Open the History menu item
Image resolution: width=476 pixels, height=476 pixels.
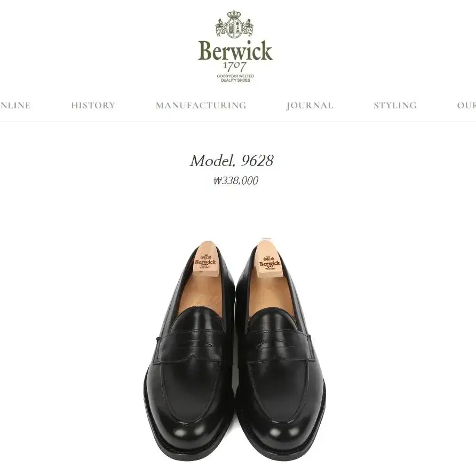[x=93, y=105]
